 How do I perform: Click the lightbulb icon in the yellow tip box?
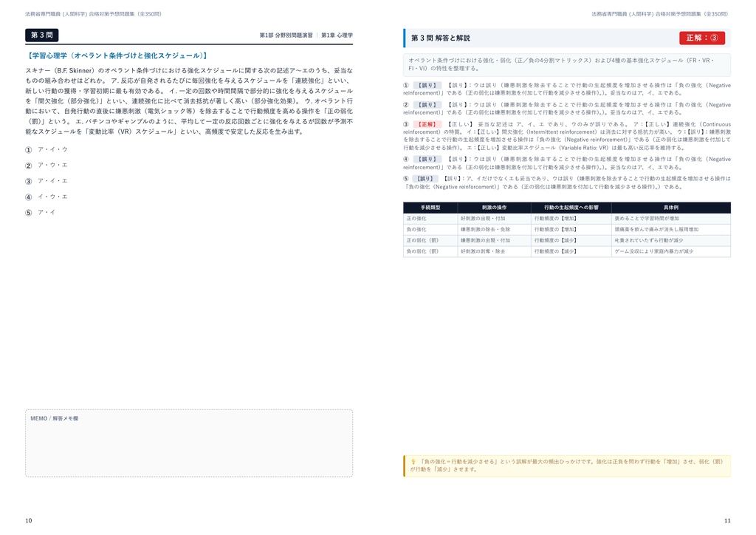pyautogui.click(x=413, y=462)
